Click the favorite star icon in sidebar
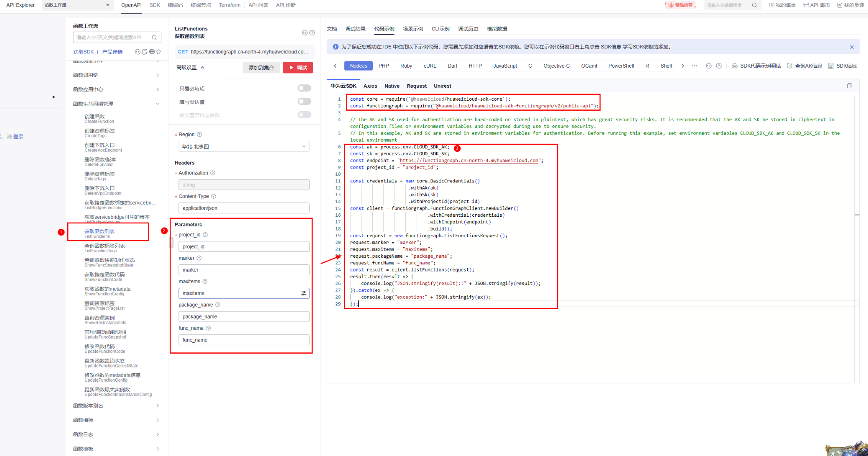The image size is (868, 456). pos(159,52)
